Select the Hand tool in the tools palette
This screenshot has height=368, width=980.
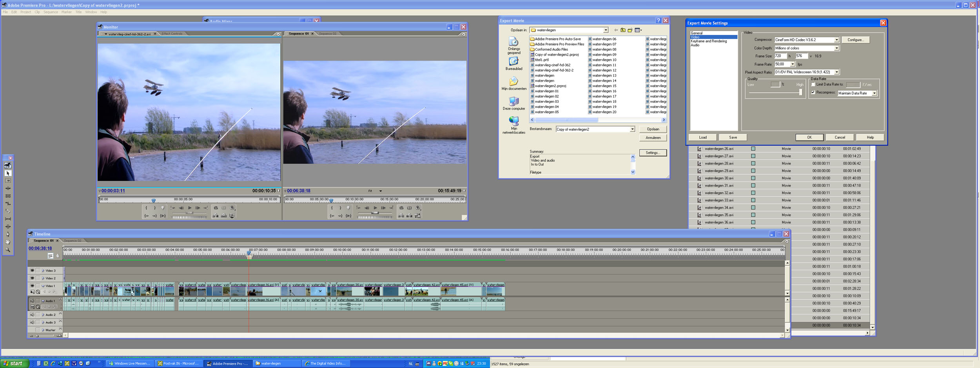pyautogui.click(x=8, y=242)
